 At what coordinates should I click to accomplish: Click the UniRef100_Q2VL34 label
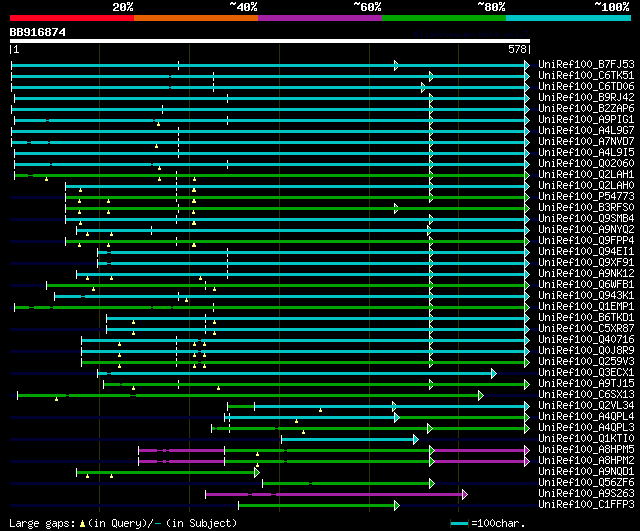click(x=586, y=406)
